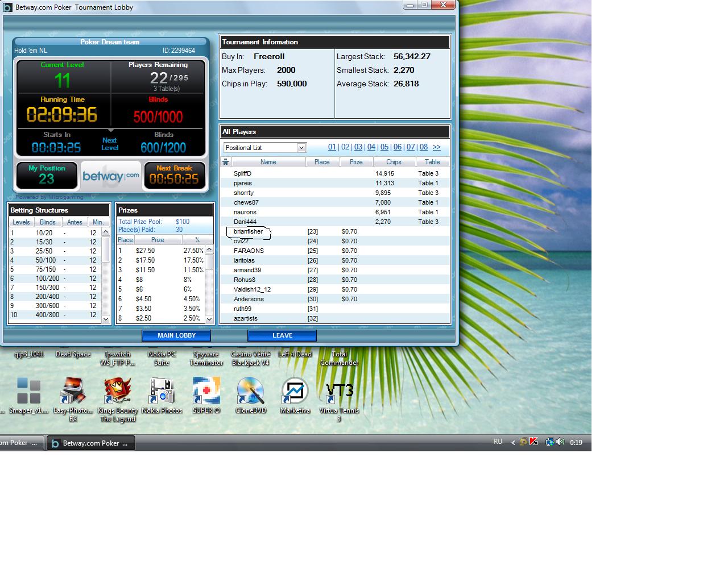Screen dimensions: 728x582
Task: Sort All Players by Place column header
Action: click(322, 162)
